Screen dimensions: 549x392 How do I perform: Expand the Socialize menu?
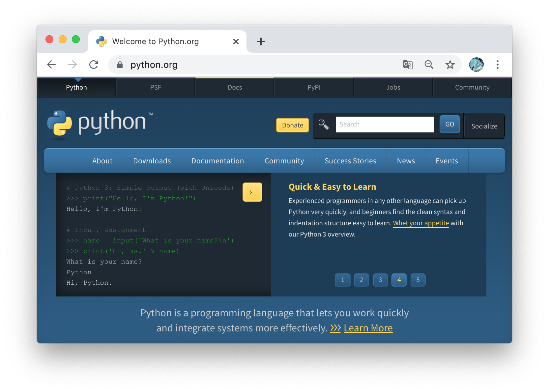484,126
